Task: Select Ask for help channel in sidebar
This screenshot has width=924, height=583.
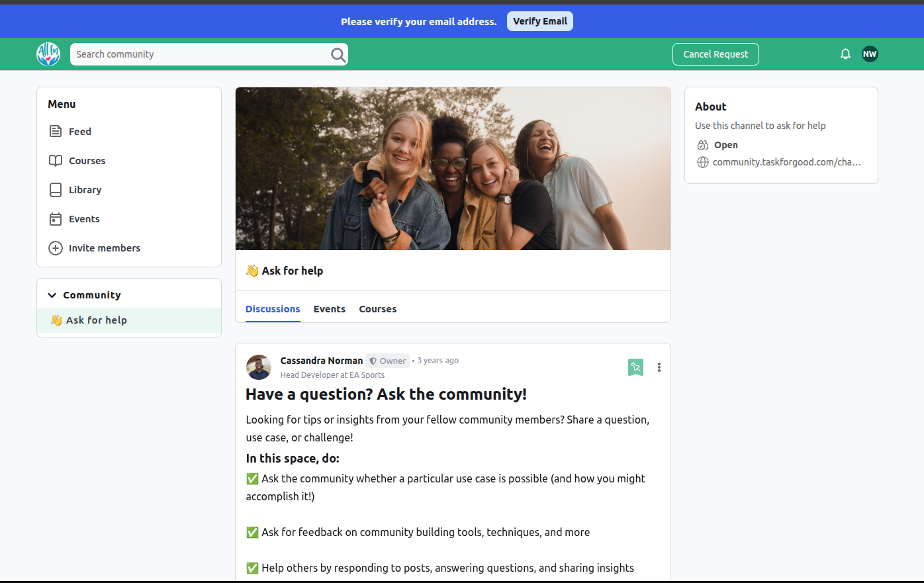Action: 129,320
